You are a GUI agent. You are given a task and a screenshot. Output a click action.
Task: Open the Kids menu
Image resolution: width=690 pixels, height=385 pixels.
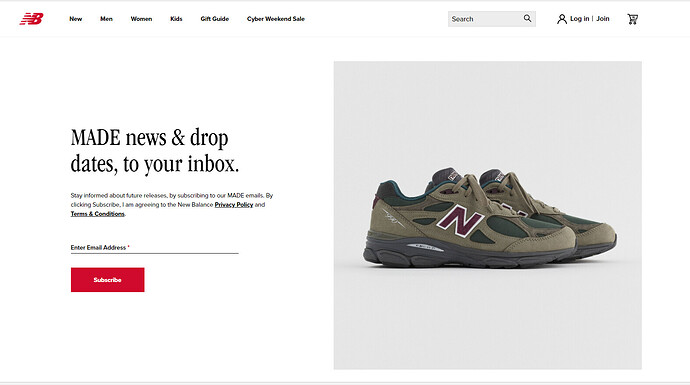pyautogui.click(x=176, y=19)
